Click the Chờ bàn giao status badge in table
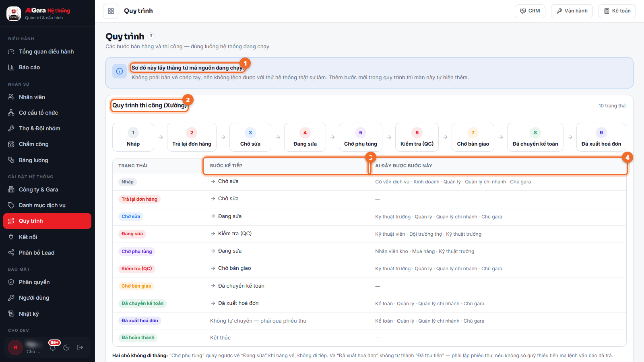The width and height of the screenshot is (644, 362). point(136,286)
